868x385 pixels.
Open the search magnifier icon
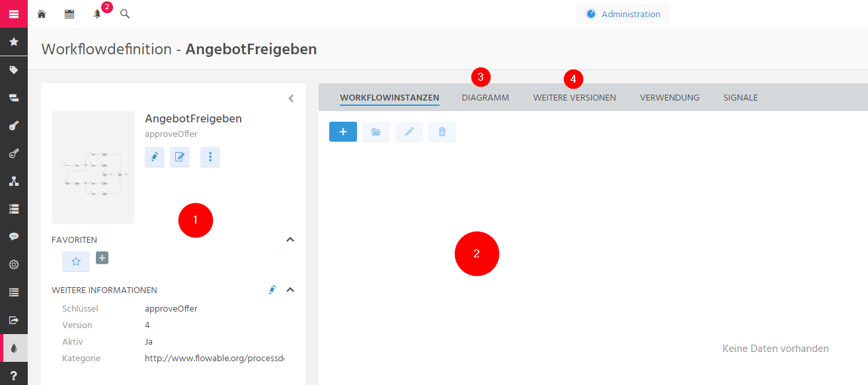125,14
